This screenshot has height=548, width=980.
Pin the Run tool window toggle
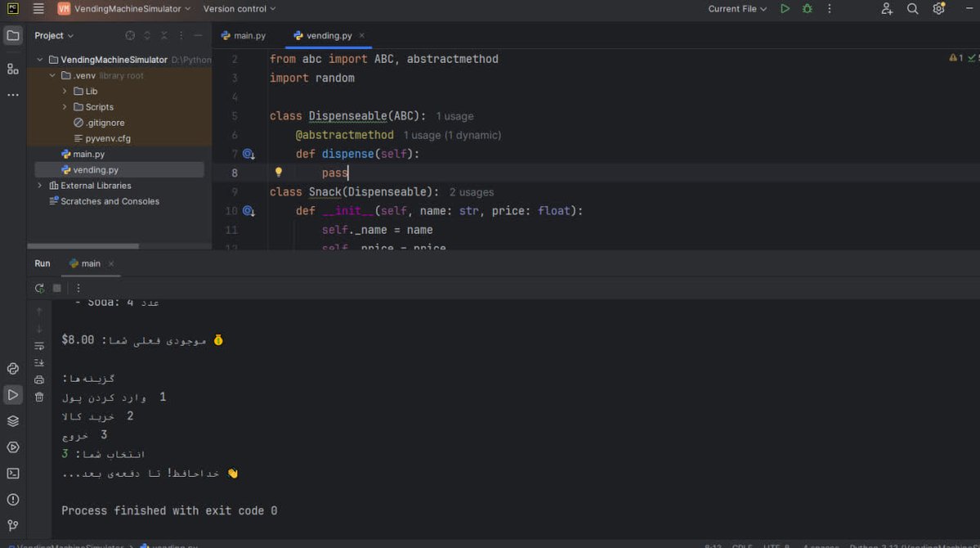click(x=78, y=288)
